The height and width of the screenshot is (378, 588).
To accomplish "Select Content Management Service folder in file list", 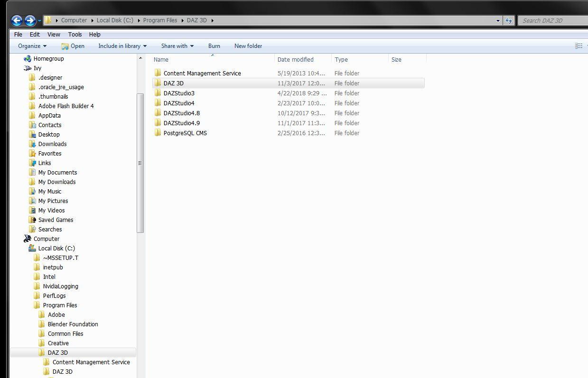I will [202, 73].
